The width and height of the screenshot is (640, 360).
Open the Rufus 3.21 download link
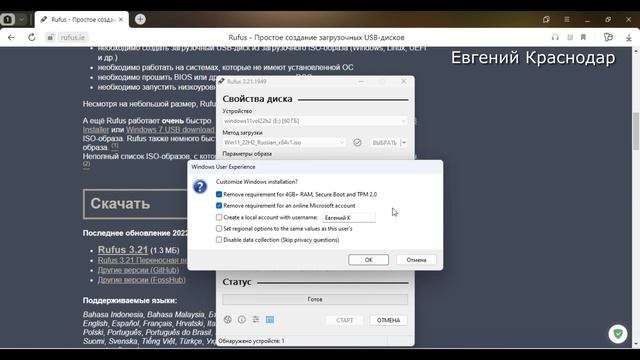[122, 250]
